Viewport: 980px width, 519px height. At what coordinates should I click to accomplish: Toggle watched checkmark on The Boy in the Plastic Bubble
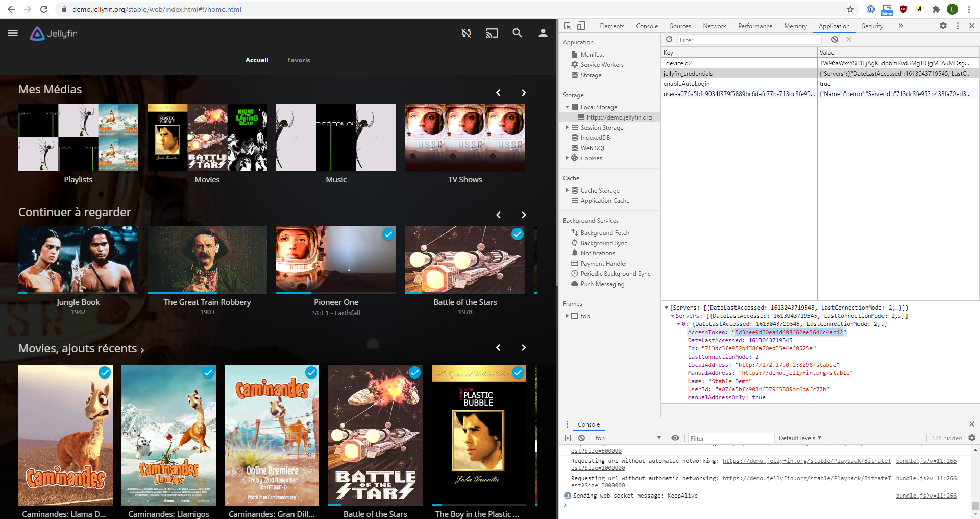pyautogui.click(x=518, y=373)
